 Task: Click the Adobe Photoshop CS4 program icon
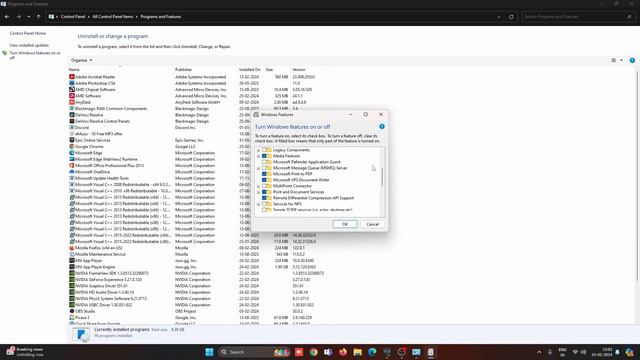click(x=72, y=83)
